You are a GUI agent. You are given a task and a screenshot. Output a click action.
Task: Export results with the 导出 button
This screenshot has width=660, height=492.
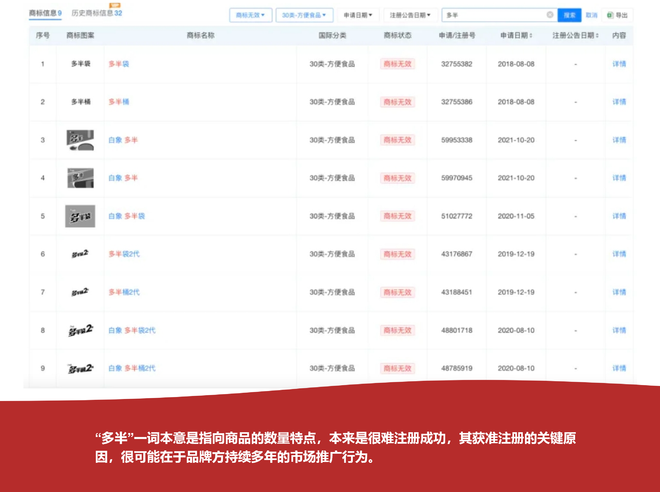coord(617,15)
